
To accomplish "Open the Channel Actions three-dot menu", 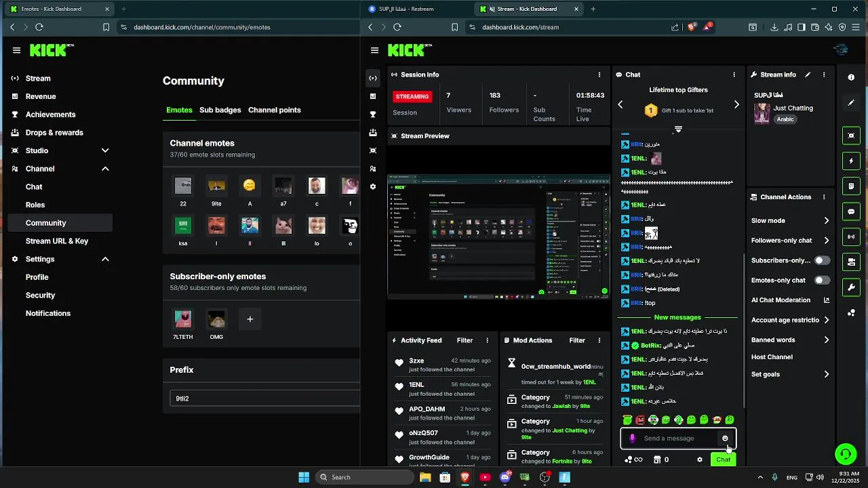I will [824, 197].
